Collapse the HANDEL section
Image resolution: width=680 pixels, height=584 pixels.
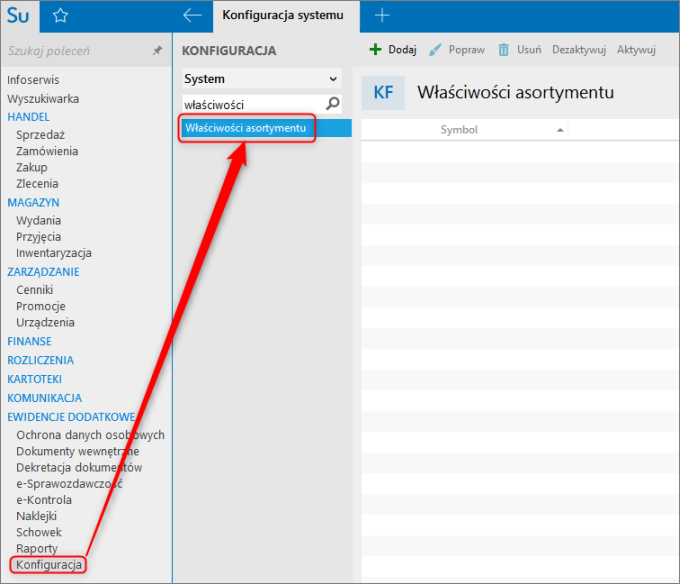point(29,117)
